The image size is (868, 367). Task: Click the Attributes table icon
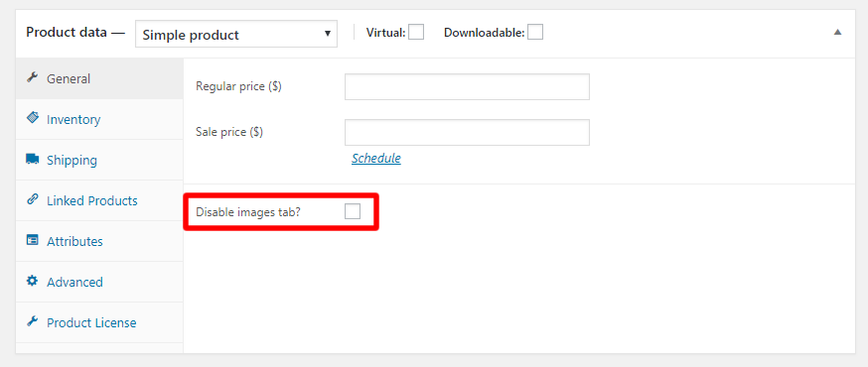(x=33, y=240)
